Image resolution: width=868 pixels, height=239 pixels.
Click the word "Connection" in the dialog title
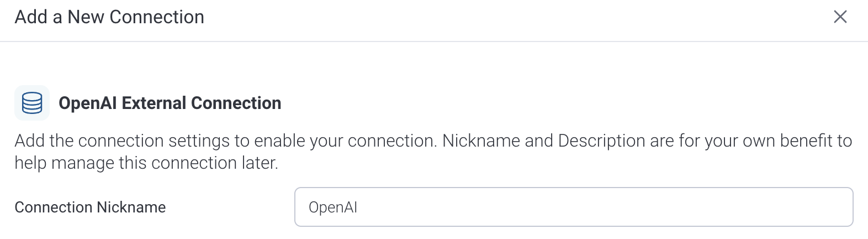pyautogui.click(x=157, y=17)
